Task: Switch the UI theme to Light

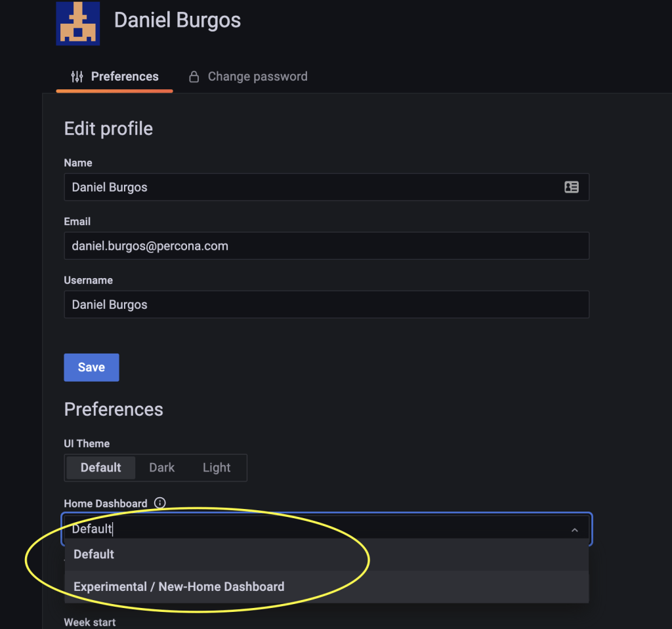Action: click(x=217, y=468)
